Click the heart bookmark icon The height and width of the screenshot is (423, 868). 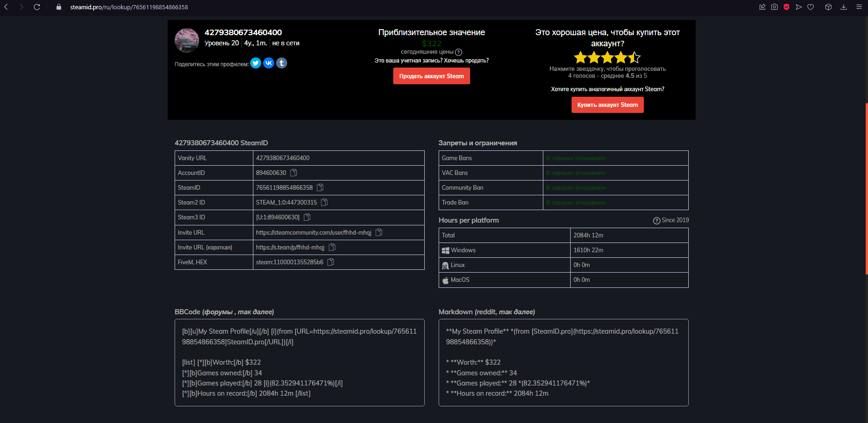pos(811,7)
